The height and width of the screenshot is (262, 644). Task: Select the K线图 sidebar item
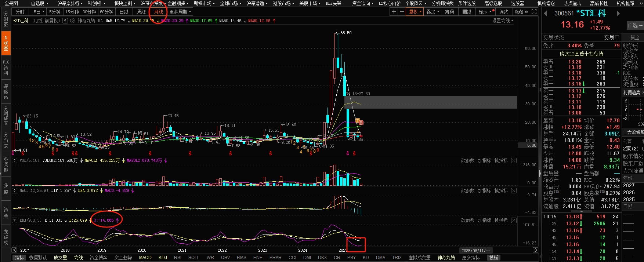[x=6, y=44]
